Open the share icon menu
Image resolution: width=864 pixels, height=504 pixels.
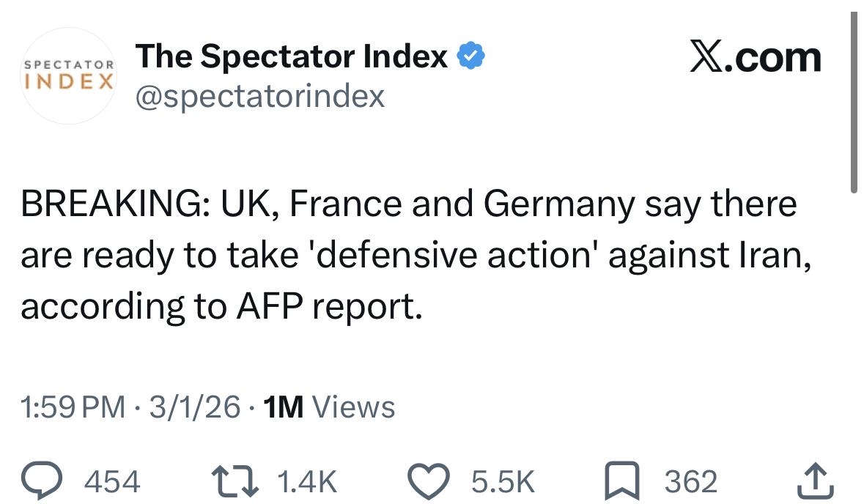coord(813,481)
